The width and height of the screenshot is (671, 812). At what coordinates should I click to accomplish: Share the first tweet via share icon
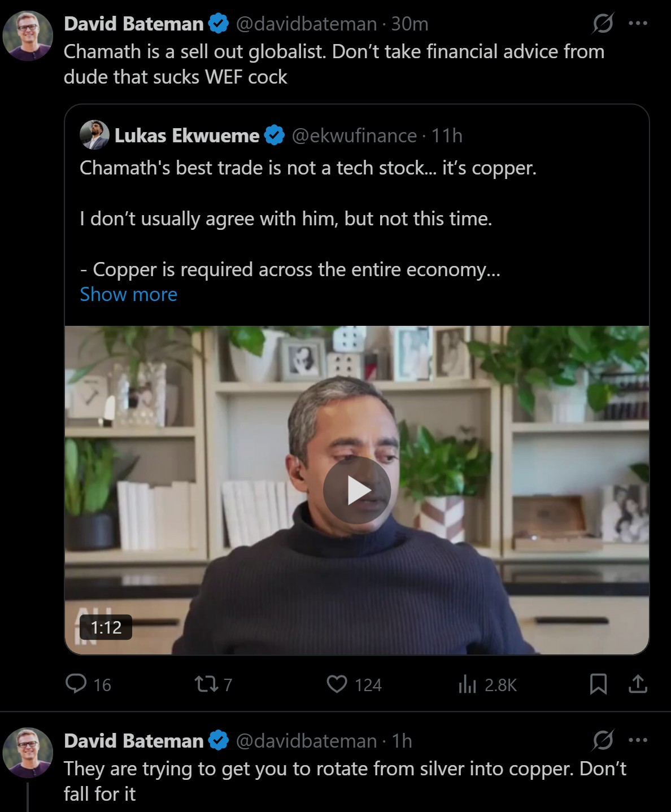(x=638, y=684)
